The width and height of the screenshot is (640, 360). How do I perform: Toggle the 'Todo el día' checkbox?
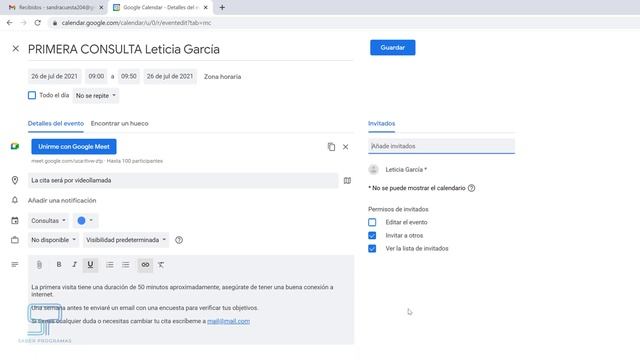32,96
